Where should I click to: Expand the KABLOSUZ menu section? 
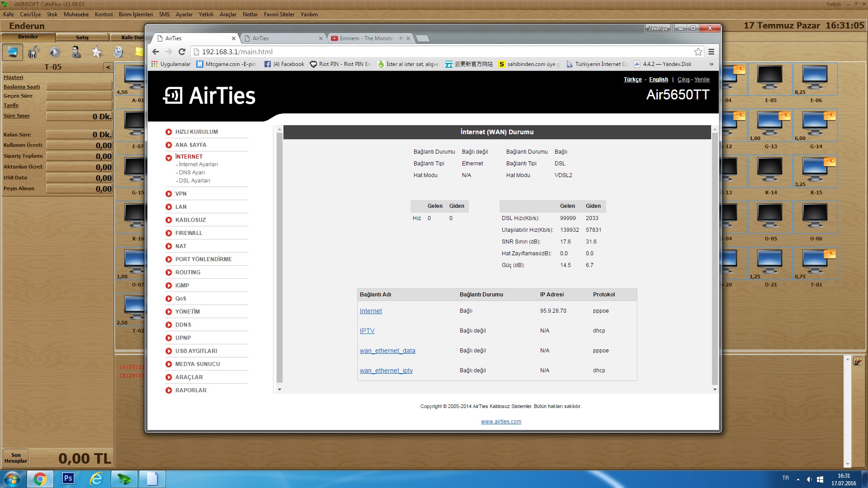pyautogui.click(x=190, y=220)
